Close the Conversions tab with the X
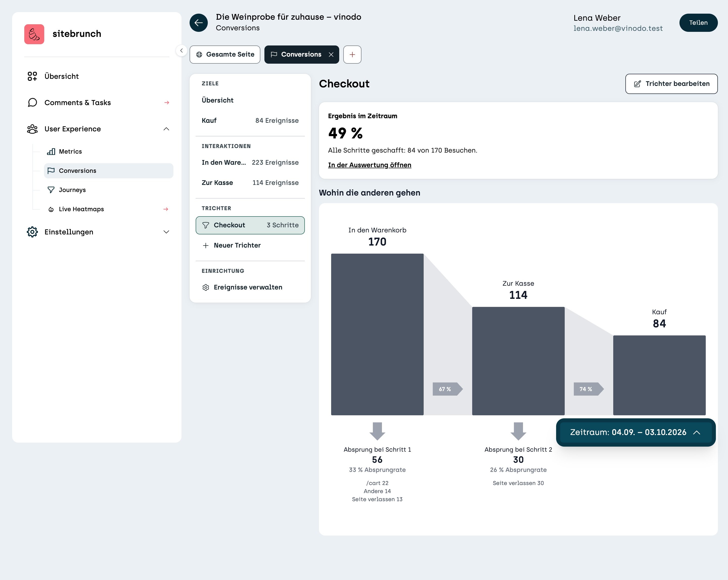This screenshot has height=580, width=728. click(331, 55)
